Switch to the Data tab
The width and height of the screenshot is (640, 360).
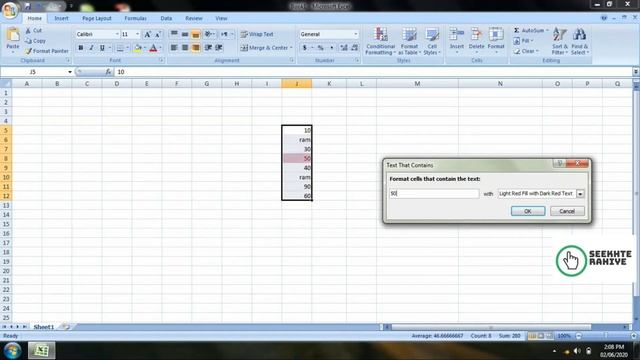tap(166, 18)
